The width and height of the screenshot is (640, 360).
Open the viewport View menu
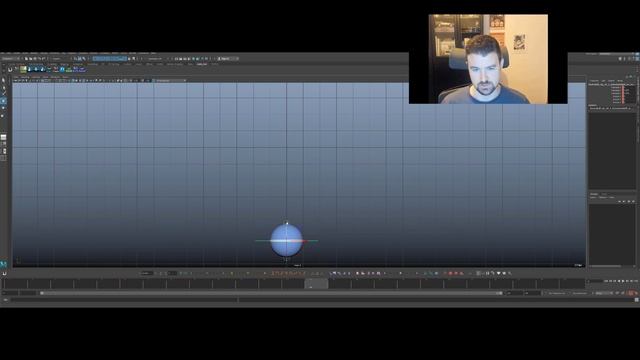pyautogui.click(x=16, y=76)
